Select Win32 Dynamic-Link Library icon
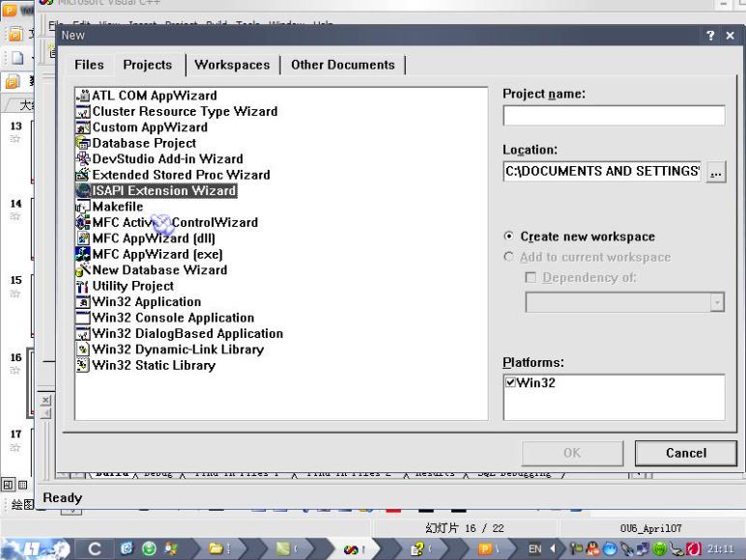The width and height of the screenshot is (746, 560). (83, 350)
